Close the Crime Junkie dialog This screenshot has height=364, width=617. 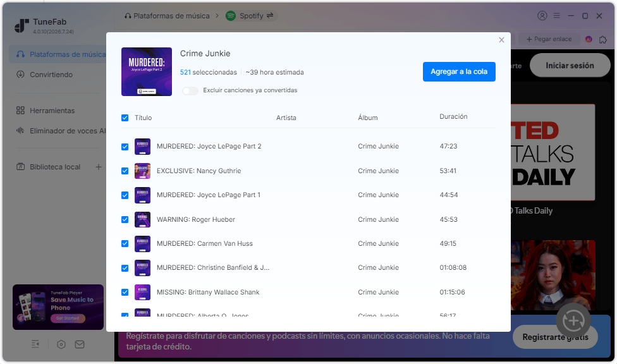pos(501,40)
